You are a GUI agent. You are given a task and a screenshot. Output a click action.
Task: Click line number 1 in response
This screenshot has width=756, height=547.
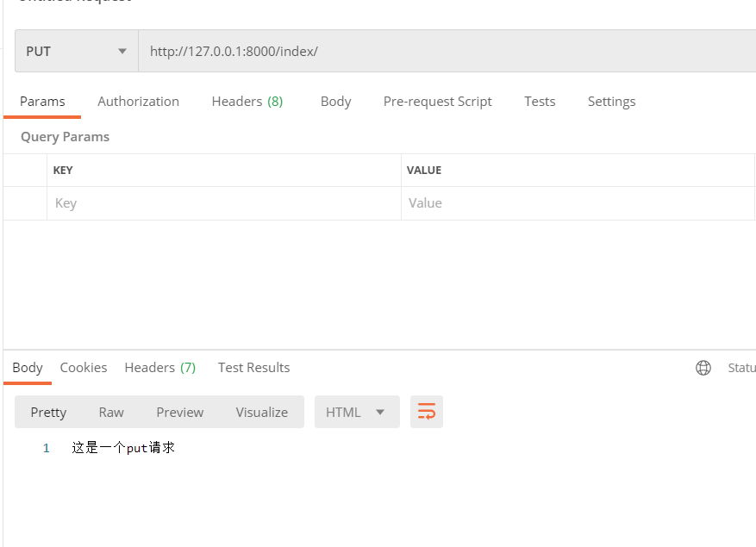point(47,448)
